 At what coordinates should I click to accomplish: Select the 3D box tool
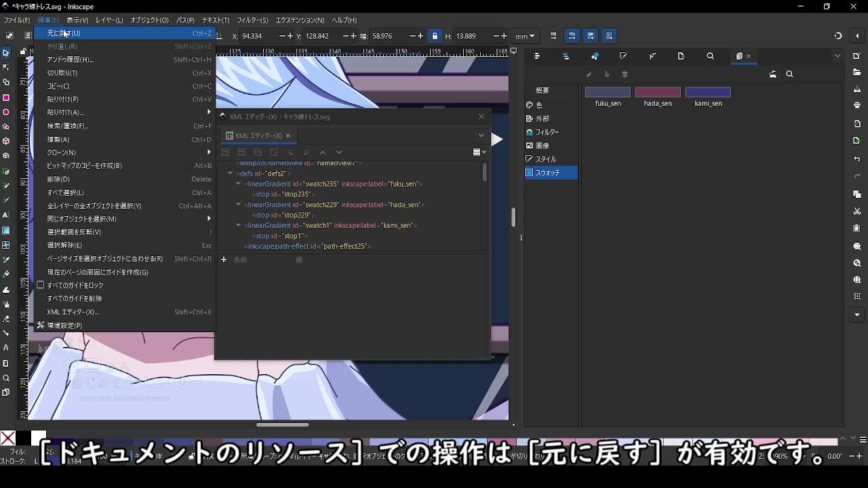(6, 141)
